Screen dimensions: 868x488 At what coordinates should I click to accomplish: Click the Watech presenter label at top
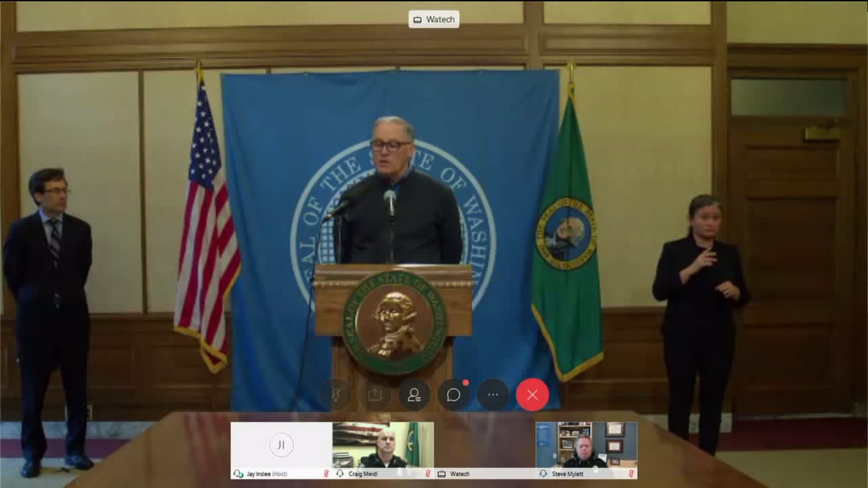point(434,19)
